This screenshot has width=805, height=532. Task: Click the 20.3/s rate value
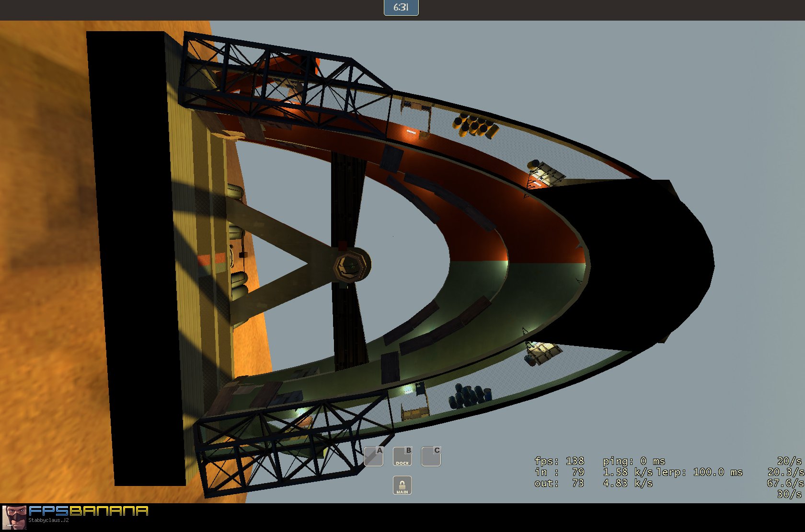click(785, 472)
